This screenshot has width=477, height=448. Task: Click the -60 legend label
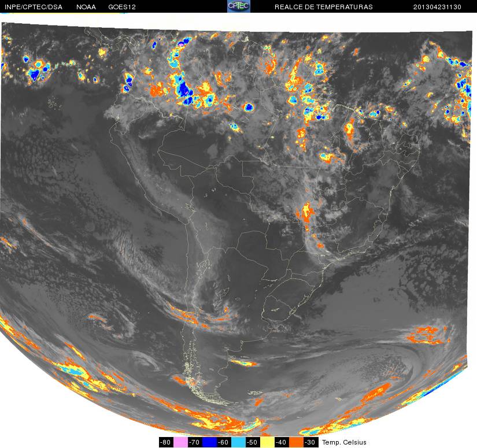224,442
